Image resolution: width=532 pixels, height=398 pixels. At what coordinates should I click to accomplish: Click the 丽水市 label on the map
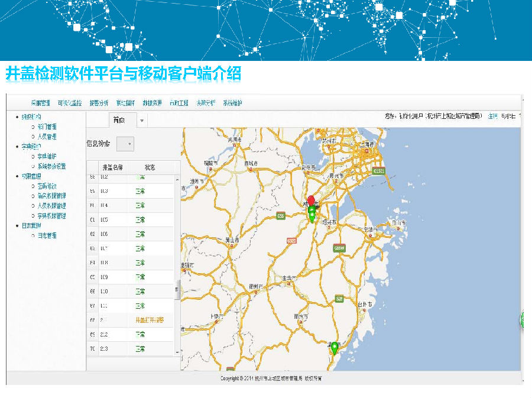pyautogui.click(x=301, y=316)
